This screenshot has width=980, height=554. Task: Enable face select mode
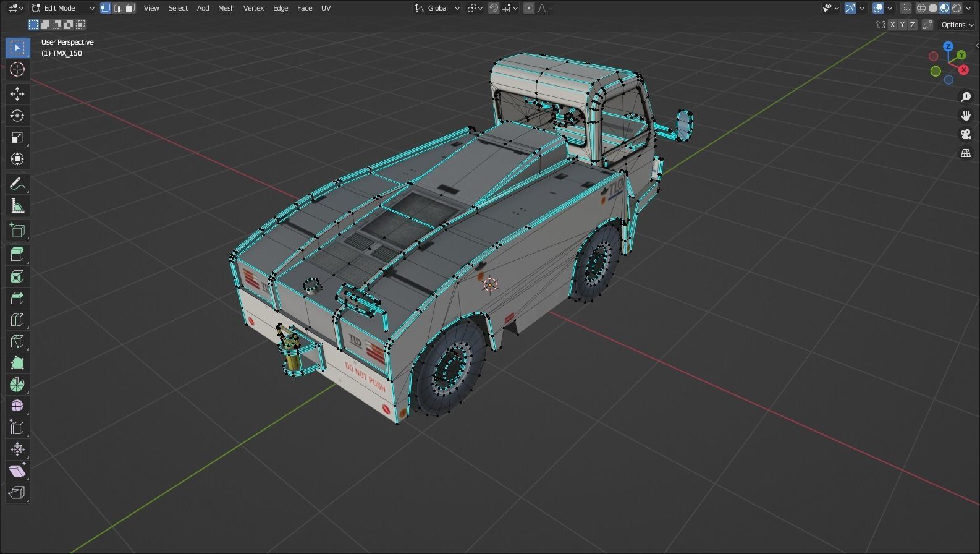[130, 8]
